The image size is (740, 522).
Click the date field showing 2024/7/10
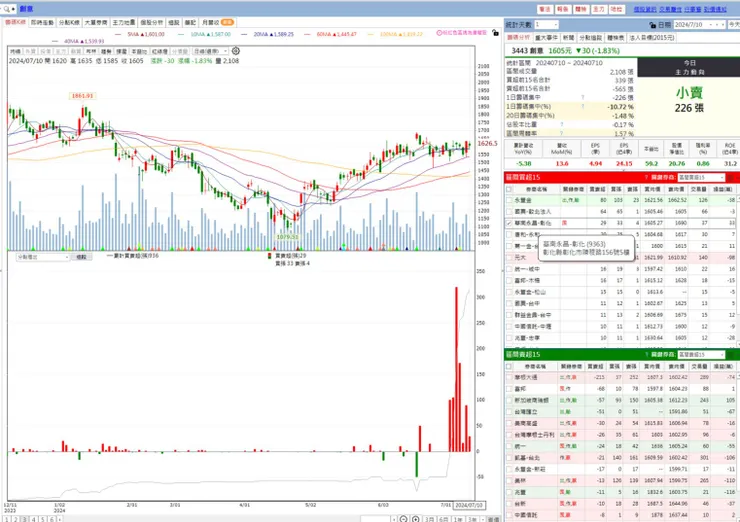tap(699, 25)
